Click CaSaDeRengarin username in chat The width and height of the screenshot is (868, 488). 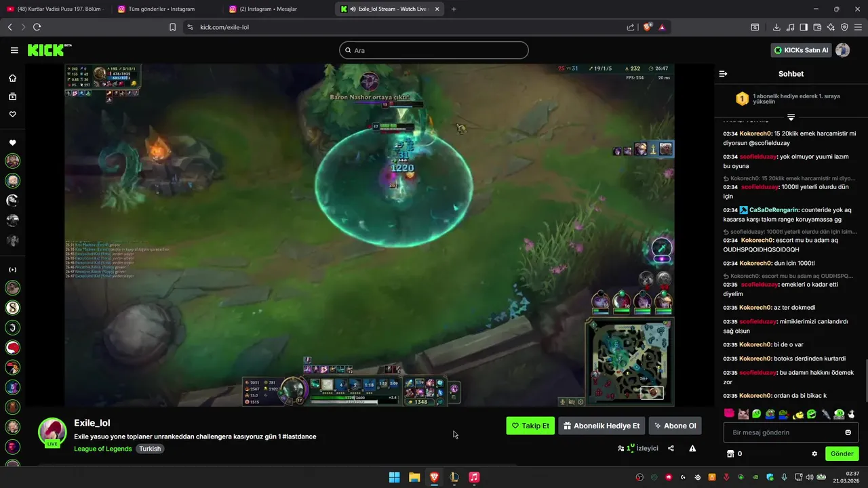[x=774, y=210]
